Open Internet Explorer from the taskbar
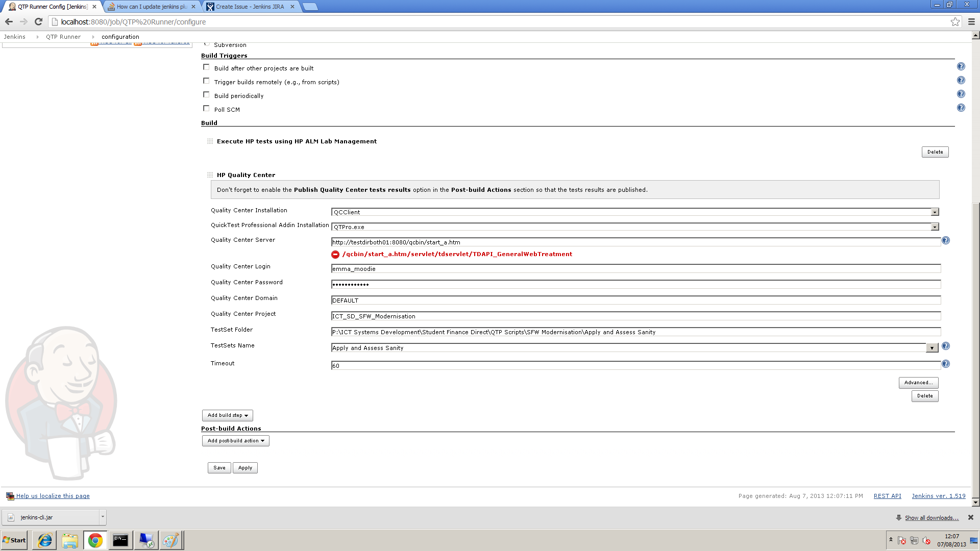Image resolution: width=980 pixels, height=551 pixels. click(45, 540)
